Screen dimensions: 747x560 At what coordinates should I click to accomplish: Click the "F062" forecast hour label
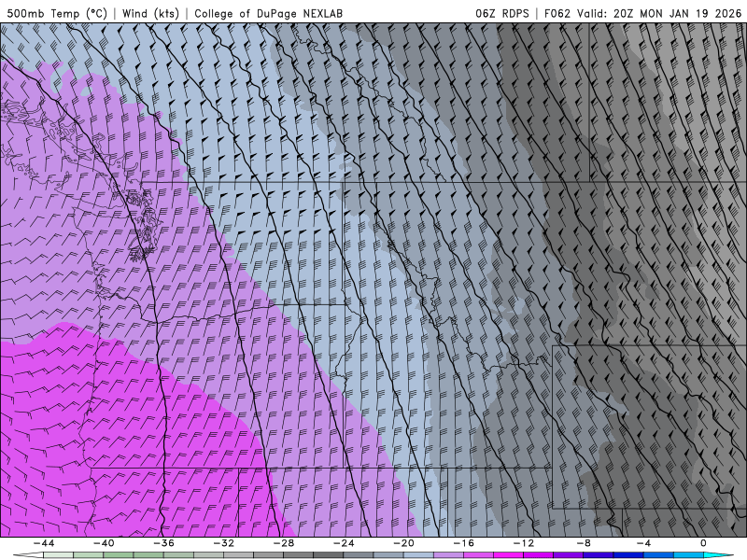(557, 13)
